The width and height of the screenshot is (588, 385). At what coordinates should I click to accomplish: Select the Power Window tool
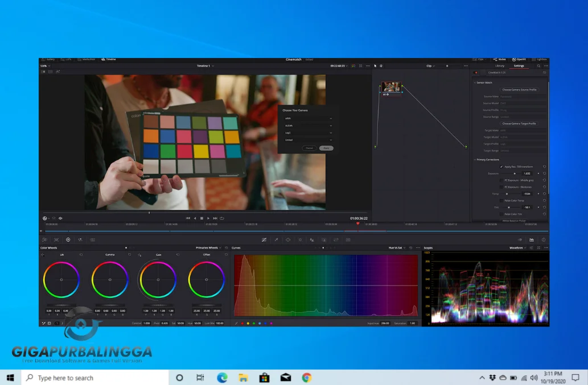pyautogui.click(x=288, y=240)
